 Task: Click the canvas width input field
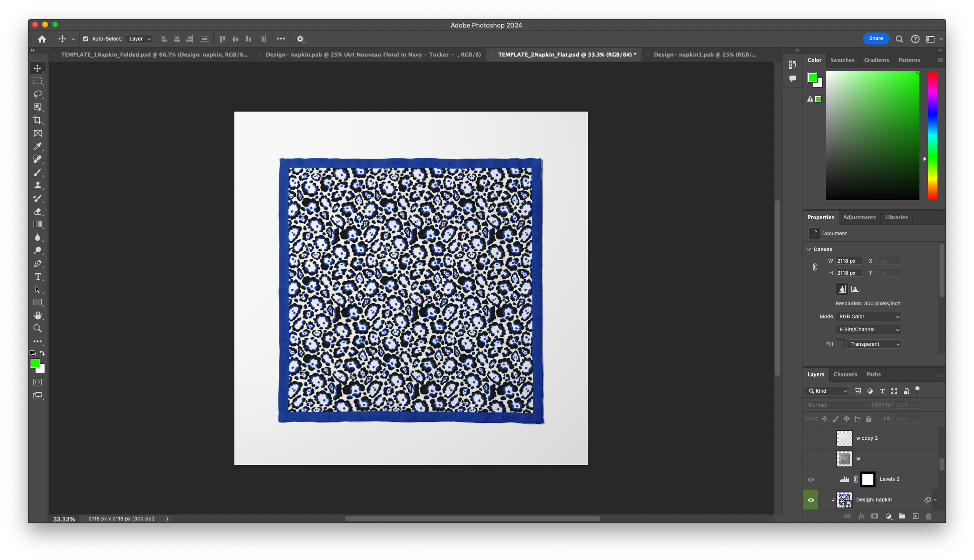tap(848, 261)
